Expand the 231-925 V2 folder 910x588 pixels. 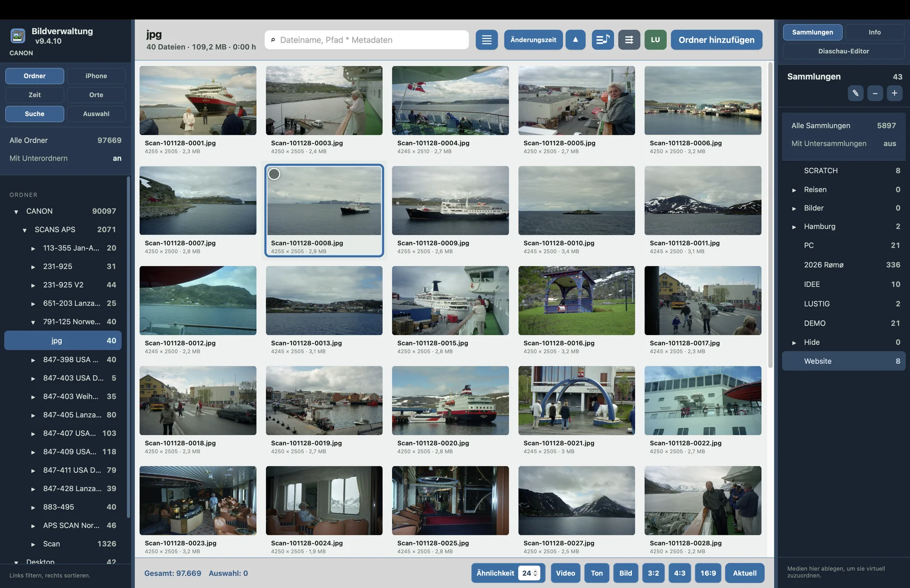(x=33, y=286)
